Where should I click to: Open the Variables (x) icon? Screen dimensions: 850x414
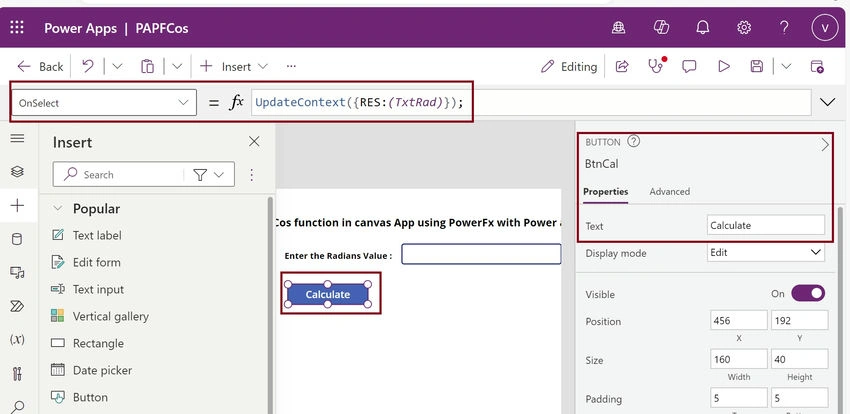pos(17,340)
